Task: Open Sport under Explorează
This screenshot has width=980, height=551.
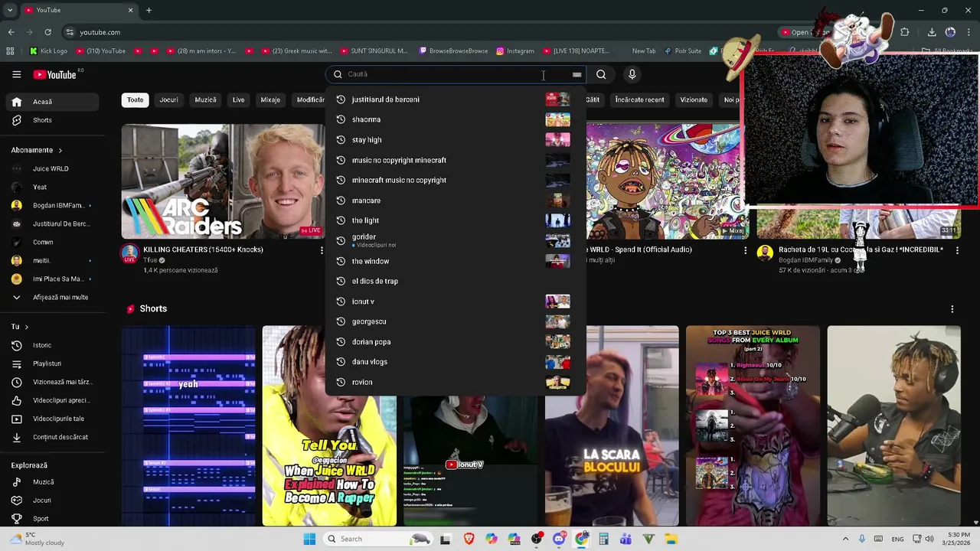Action: [52, 519]
